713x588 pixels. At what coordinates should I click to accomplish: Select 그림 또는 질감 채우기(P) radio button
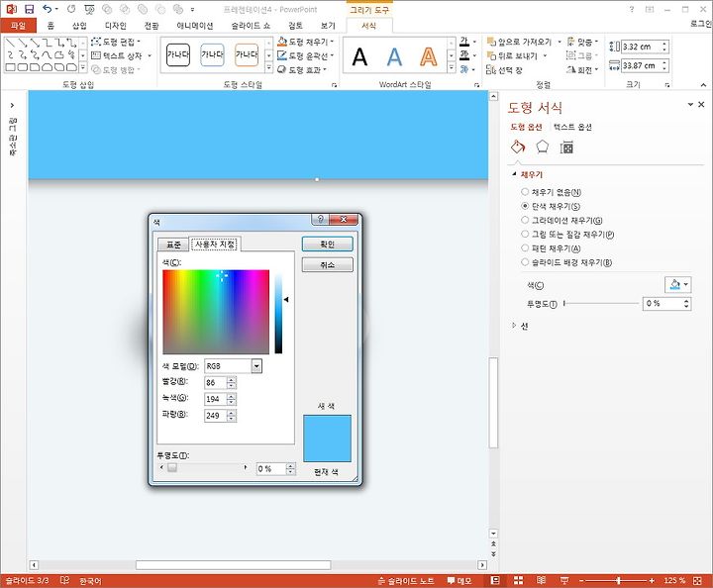click(525, 234)
